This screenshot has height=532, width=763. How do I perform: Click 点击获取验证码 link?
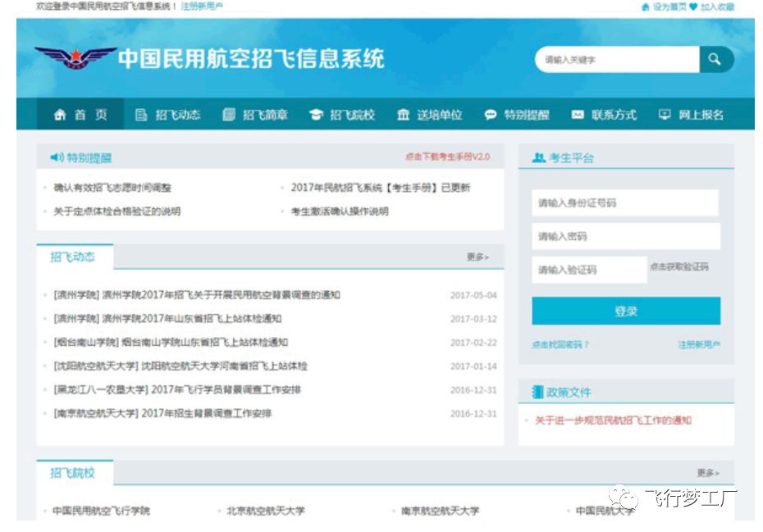[x=678, y=266]
